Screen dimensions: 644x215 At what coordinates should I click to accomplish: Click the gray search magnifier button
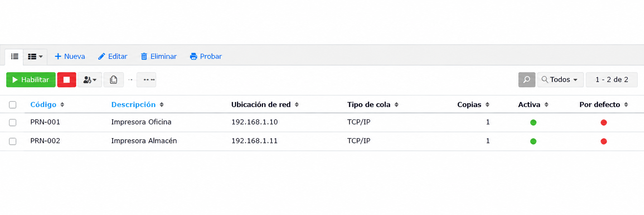pyautogui.click(x=527, y=80)
